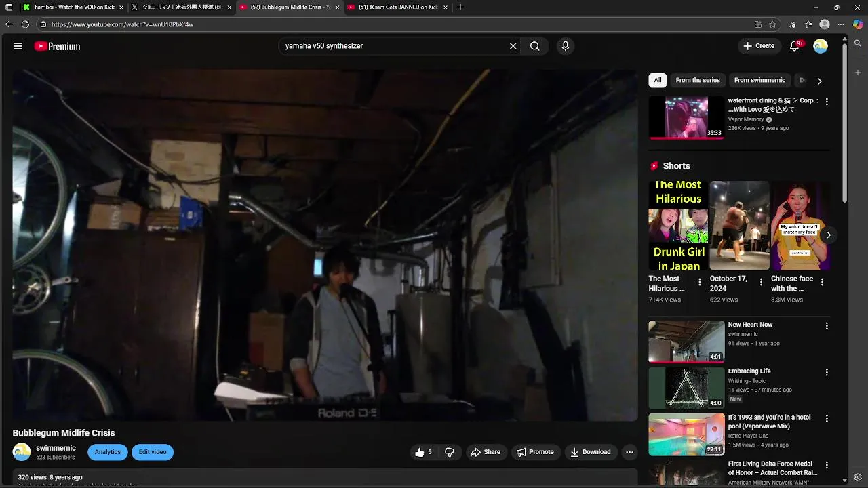868x488 pixels.
Task: Open more actions for the video
Action: pyautogui.click(x=630, y=452)
